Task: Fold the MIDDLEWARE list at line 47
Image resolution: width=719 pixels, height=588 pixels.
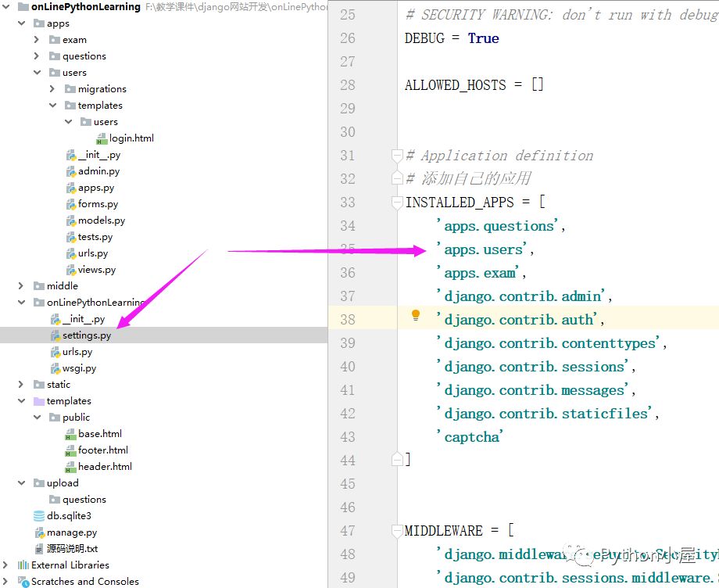Action: point(397,531)
